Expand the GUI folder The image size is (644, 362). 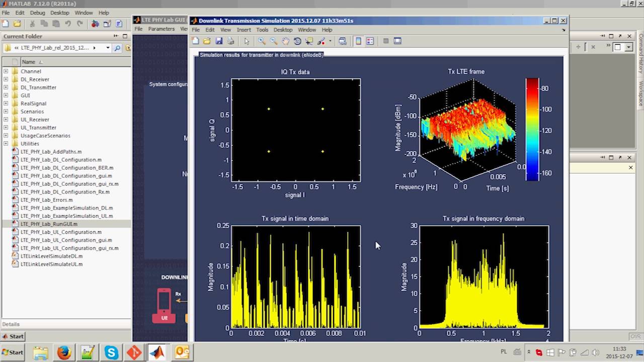pos(6,96)
